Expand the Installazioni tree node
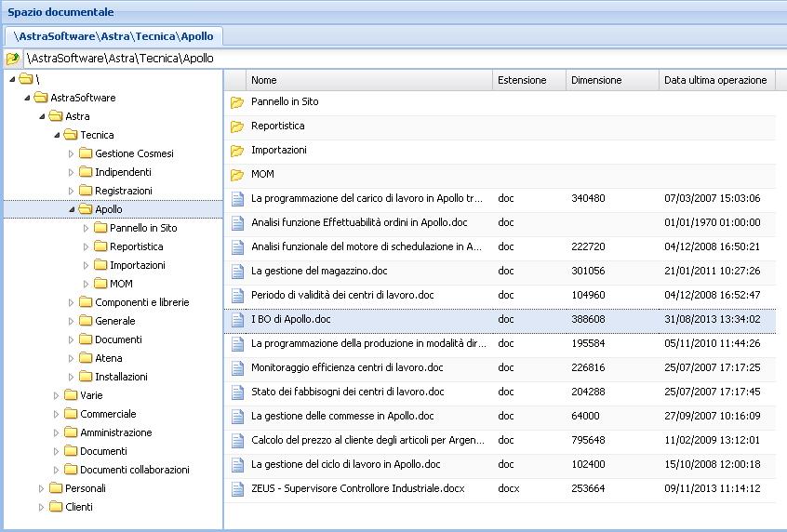This screenshot has width=787, height=532. coord(71,377)
